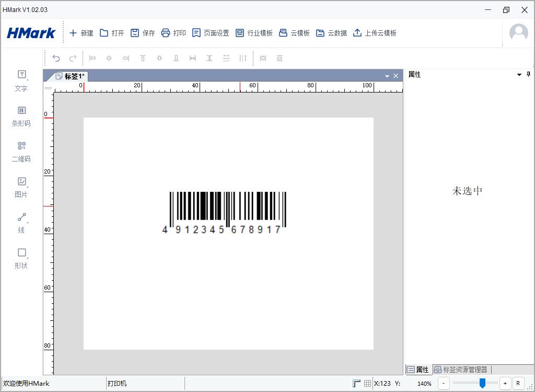Align objects to the right edge
Screen dimensions: 535x392
coord(126,58)
